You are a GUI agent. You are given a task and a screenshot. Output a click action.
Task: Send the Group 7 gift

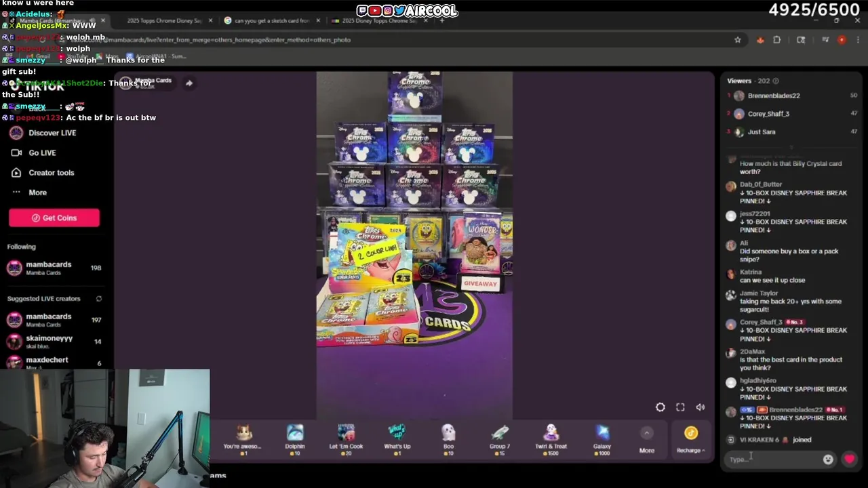coord(499,438)
